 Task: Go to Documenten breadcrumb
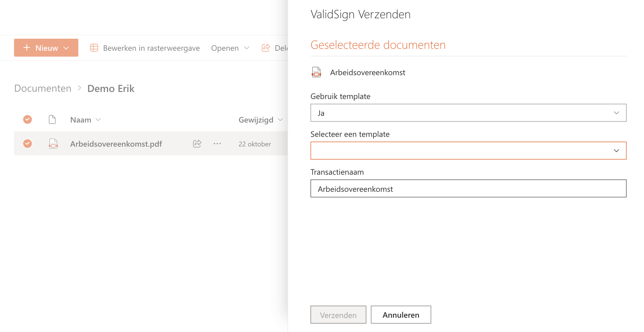[43, 88]
